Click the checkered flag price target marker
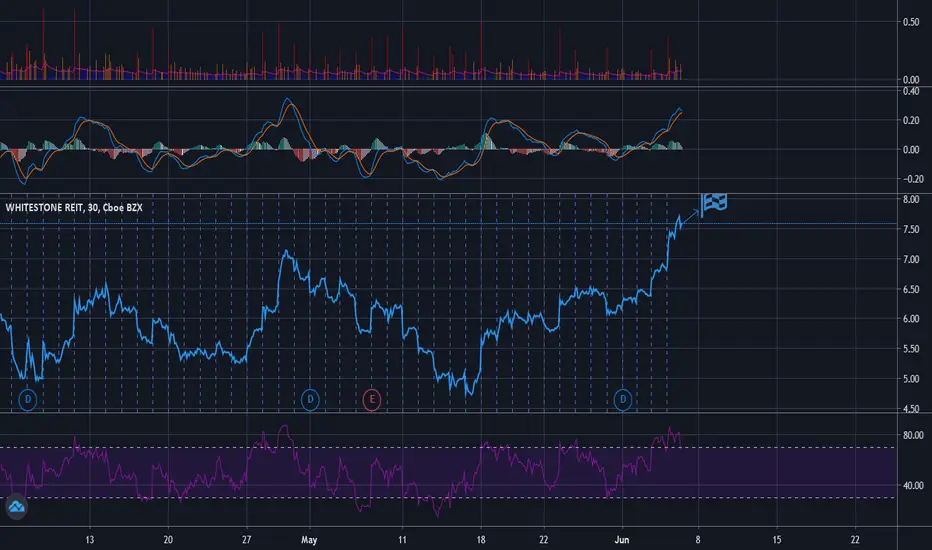 click(713, 205)
